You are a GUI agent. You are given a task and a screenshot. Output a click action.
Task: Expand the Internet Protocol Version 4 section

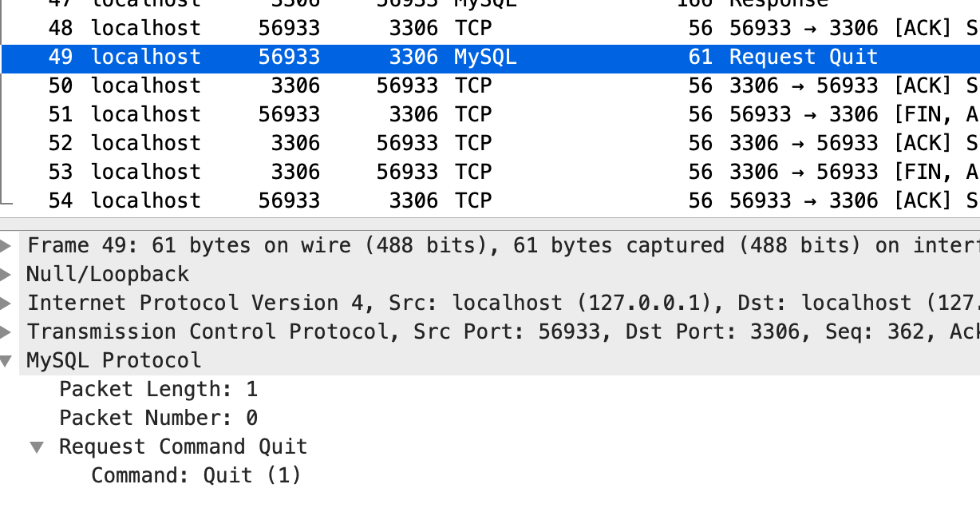(x=8, y=303)
